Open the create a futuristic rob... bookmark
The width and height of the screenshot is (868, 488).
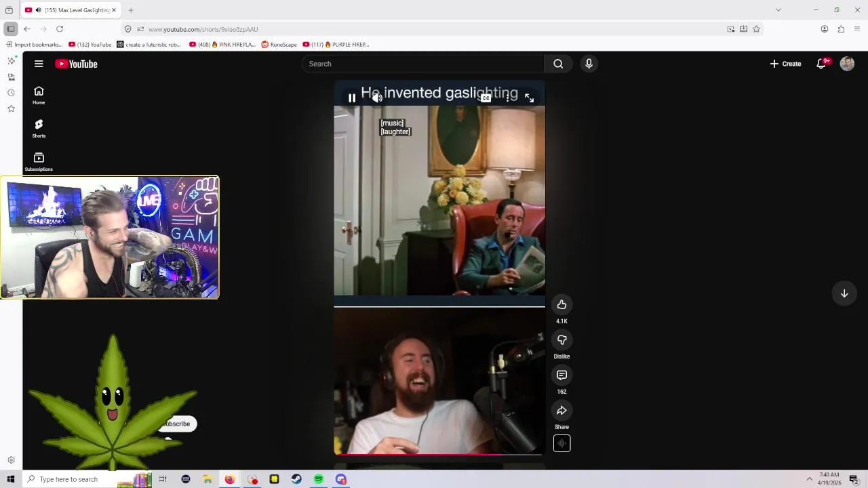click(149, 45)
